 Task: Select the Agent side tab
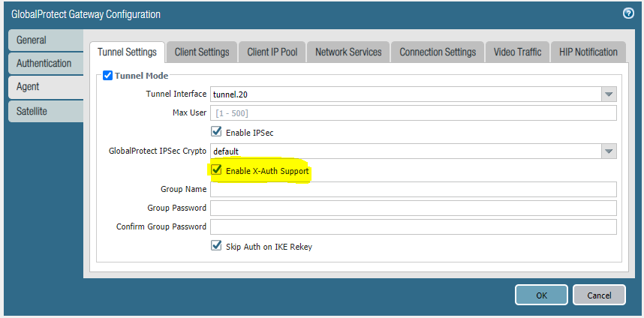[x=46, y=87]
